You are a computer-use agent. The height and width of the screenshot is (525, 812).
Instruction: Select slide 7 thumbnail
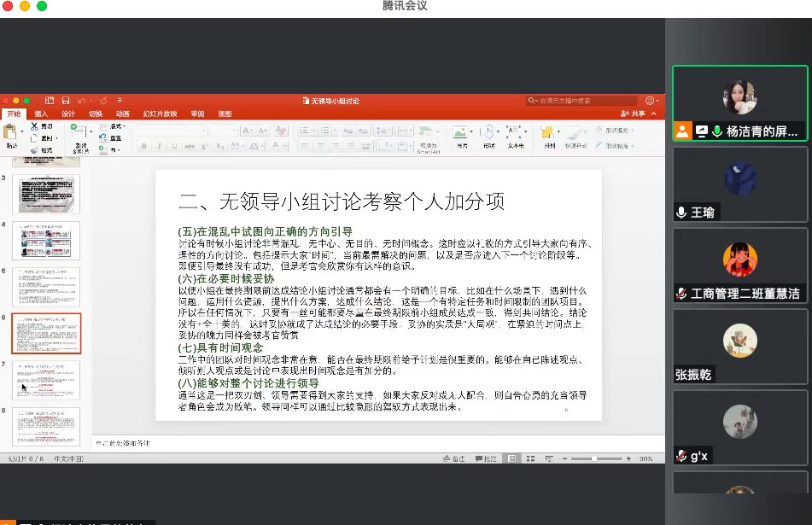(x=46, y=381)
